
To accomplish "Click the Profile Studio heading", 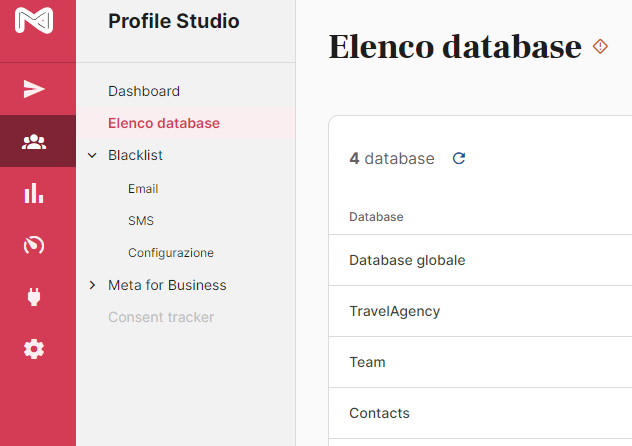I will pos(174,21).
